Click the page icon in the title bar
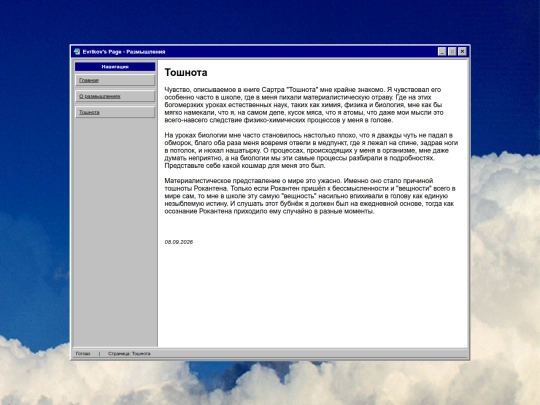The width and height of the screenshot is (540, 405). [77, 52]
